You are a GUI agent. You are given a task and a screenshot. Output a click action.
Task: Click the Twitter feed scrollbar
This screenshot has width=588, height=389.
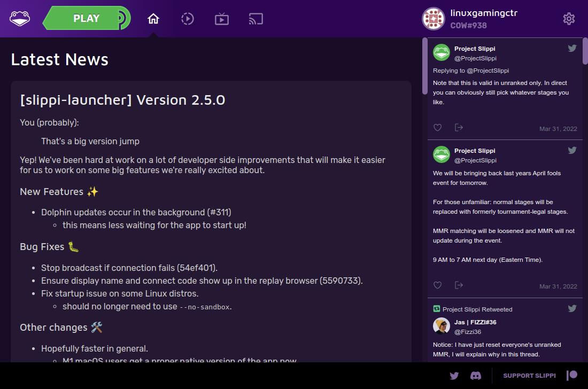(x=585, y=51)
